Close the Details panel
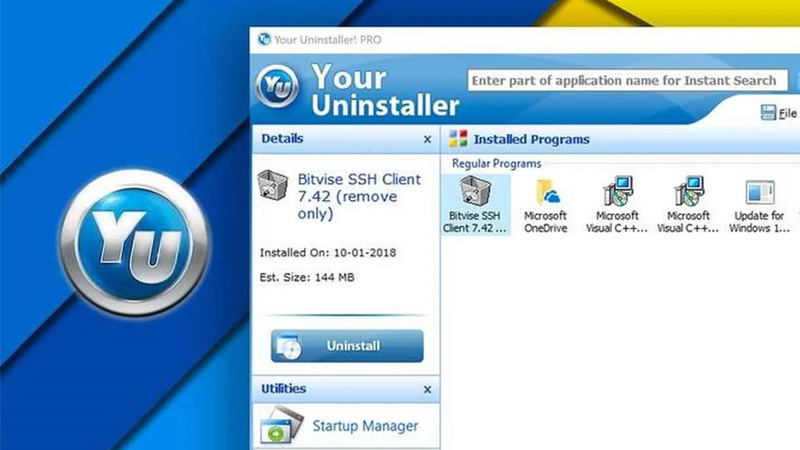The width and height of the screenshot is (800, 450). [x=428, y=139]
